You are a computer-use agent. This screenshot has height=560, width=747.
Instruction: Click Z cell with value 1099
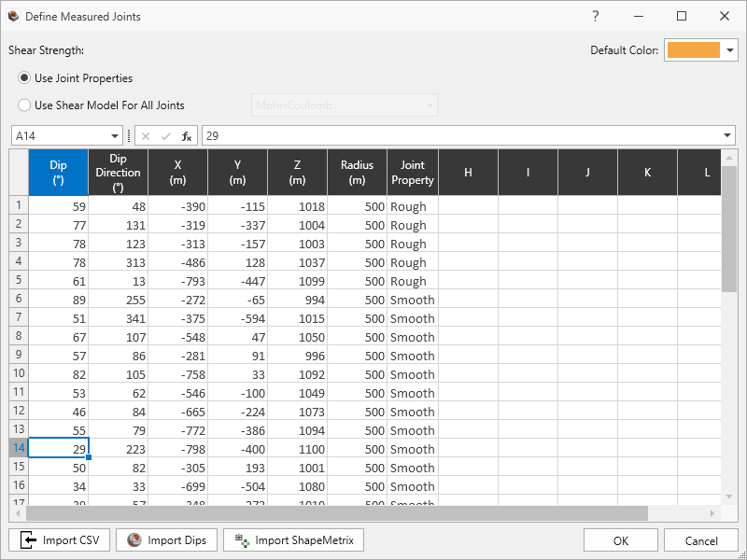pyautogui.click(x=297, y=280)
